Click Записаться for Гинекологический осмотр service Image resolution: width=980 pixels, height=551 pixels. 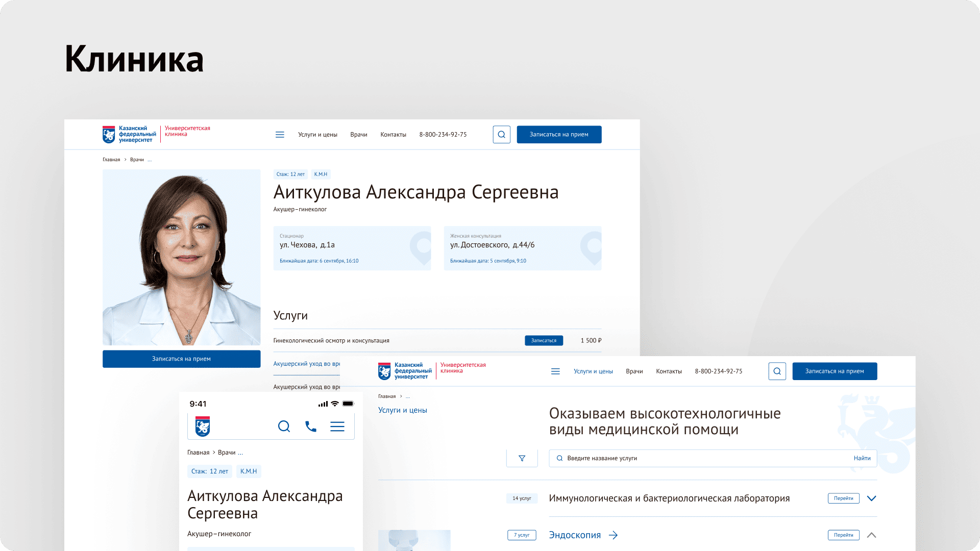[x=544, y=341]
